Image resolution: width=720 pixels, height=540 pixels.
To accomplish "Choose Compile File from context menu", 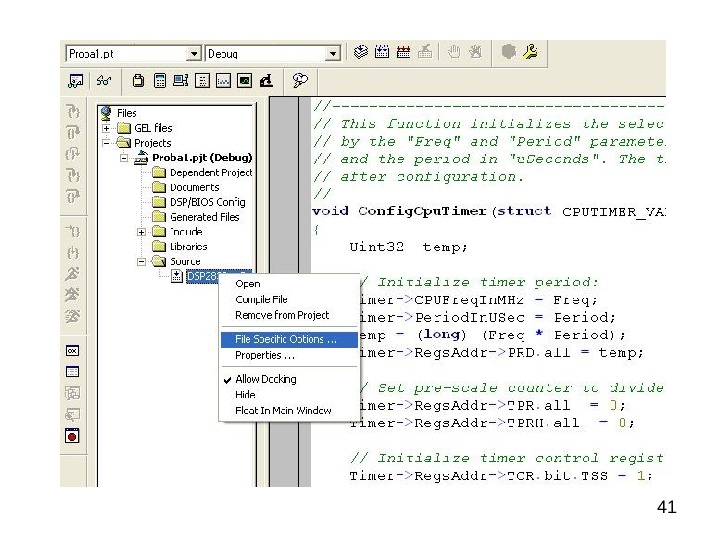I will click(x=261, y=299).
